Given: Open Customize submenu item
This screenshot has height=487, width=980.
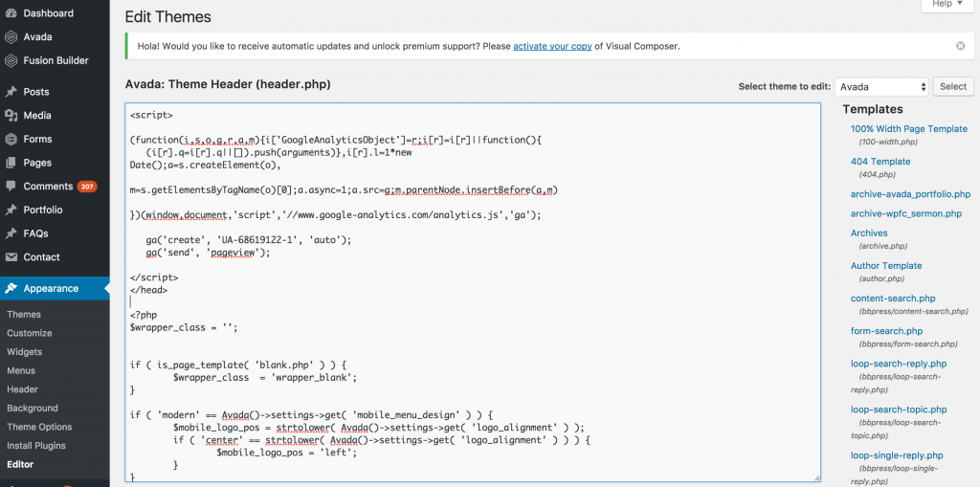Looking at the screenshot, I should (30, 333).
